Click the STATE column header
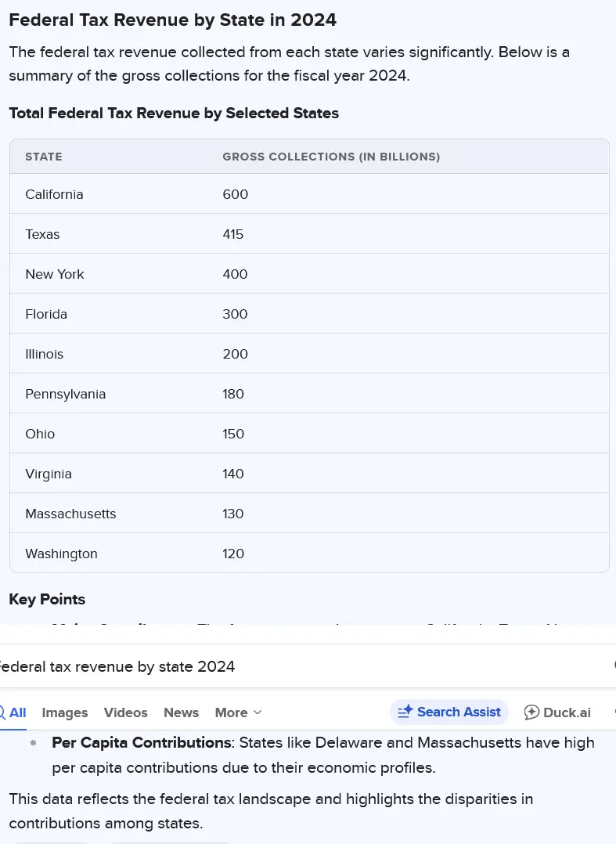Screen dimensions: 616x844 [x=44, y=157]
